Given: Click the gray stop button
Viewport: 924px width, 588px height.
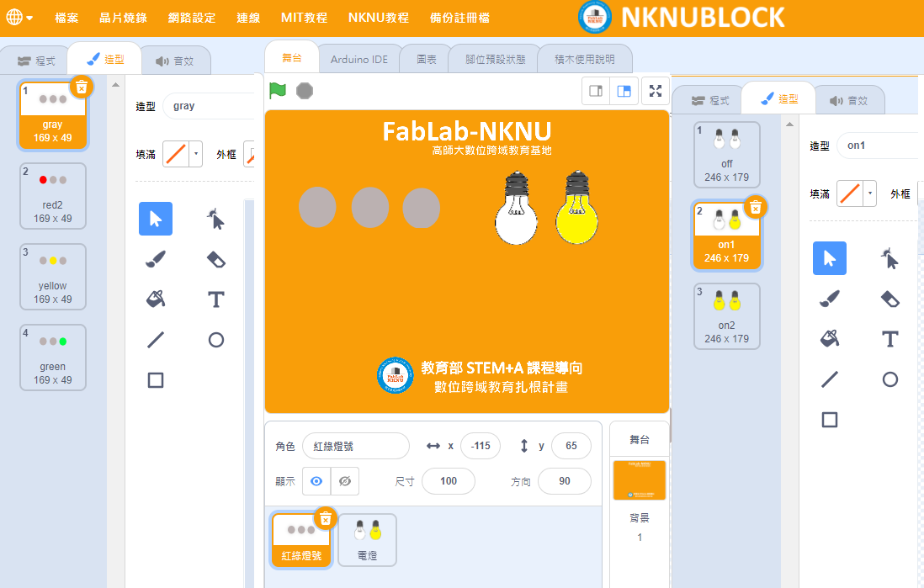Looking at the screenshot, I should pyautogui.click(x=305, y=91).
